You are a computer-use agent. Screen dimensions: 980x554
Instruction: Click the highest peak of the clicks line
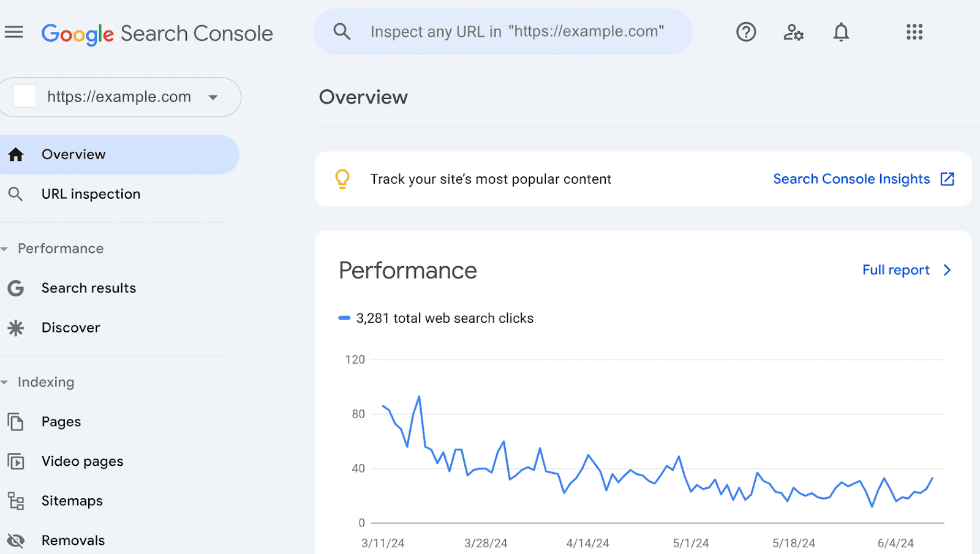coord(419,397)
